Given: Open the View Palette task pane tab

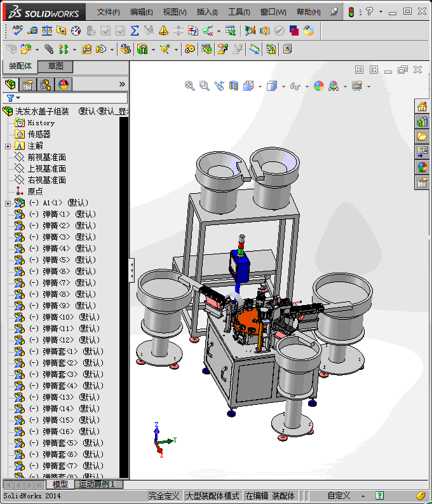Looking at the screenshot, I should (422, 151).
